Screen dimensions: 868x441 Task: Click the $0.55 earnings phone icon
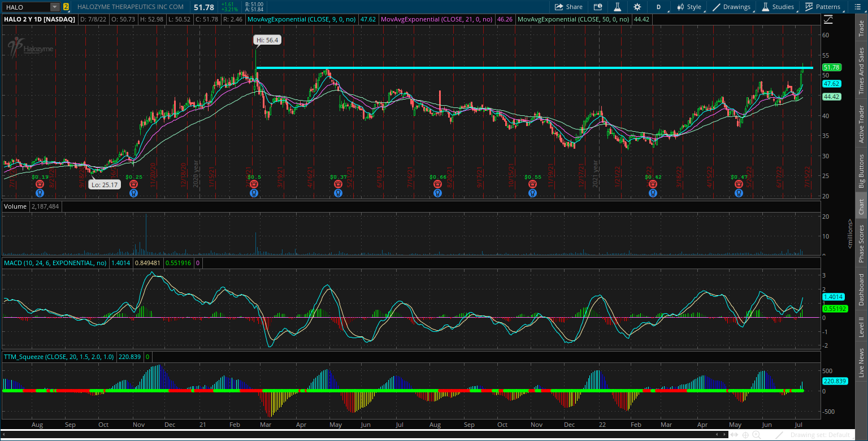pyautogui.click(x=532, y=184)
